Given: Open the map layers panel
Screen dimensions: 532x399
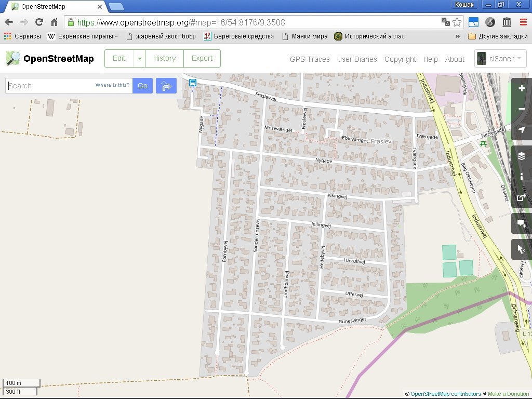Looking at the screenshot, I should click(x=522, y=156).
